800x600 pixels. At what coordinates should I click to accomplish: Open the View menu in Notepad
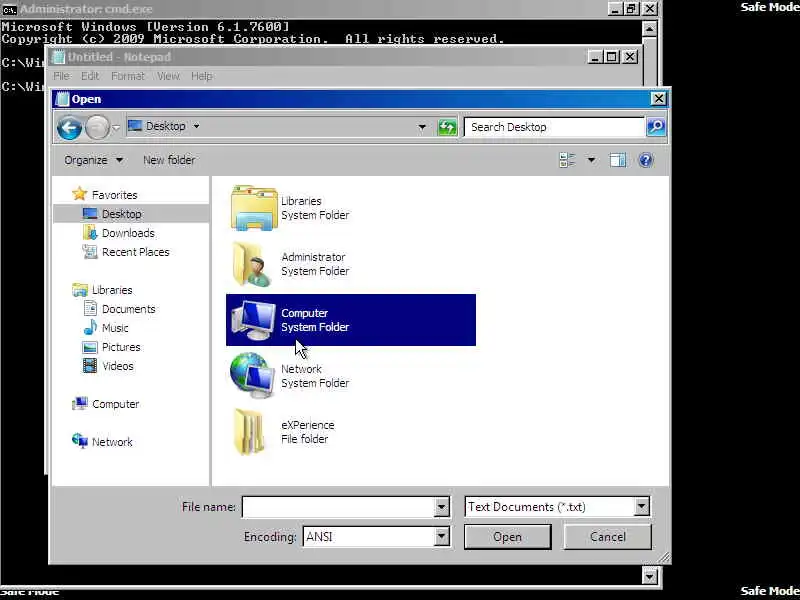tap(168, 76)
